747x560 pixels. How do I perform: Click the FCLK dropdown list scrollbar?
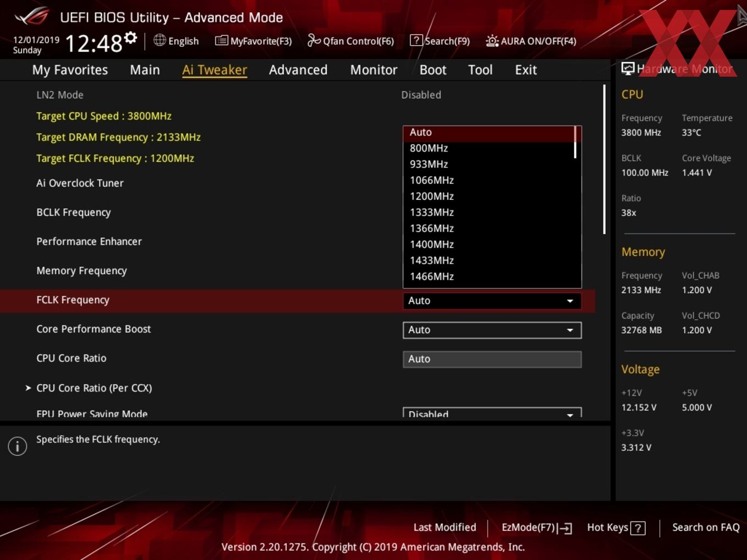[576, 142]
